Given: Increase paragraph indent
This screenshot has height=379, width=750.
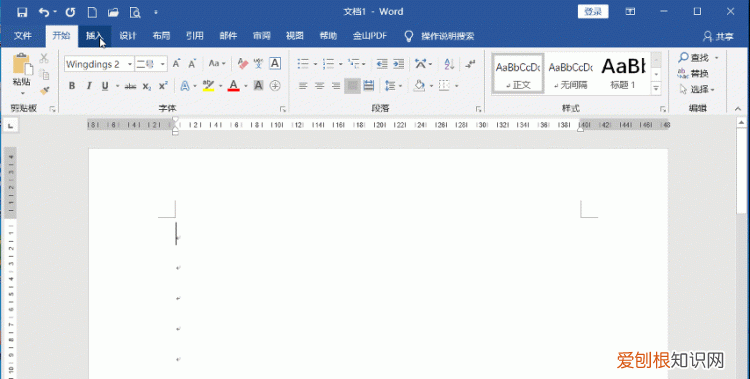Looking at the screenshot, I should click(x=398, y=64).
